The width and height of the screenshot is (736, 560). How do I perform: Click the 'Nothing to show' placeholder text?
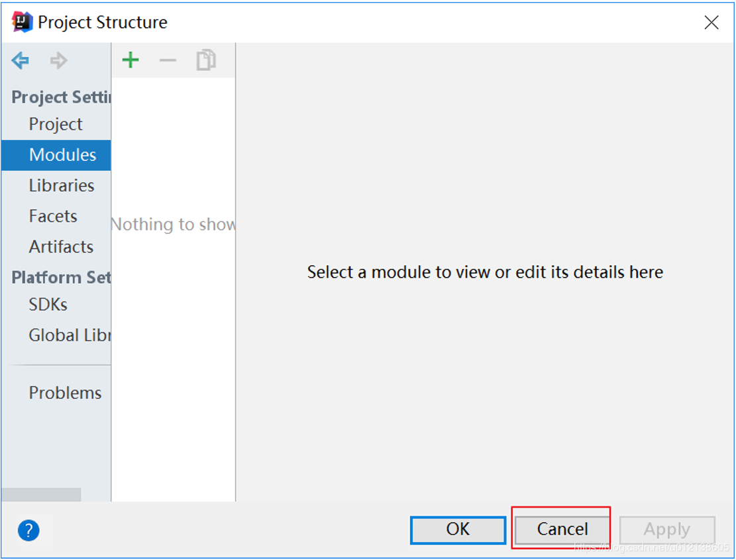(x=173, y=225)
